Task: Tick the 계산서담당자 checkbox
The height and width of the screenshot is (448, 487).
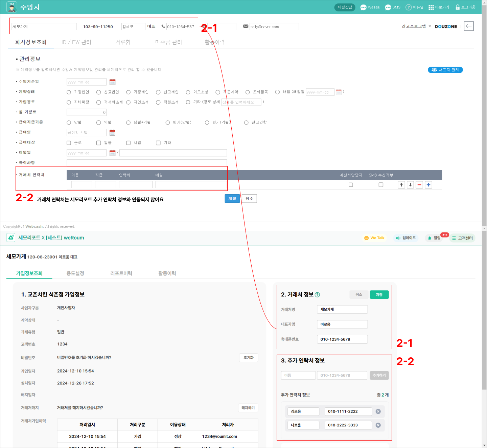Action: 351,185
